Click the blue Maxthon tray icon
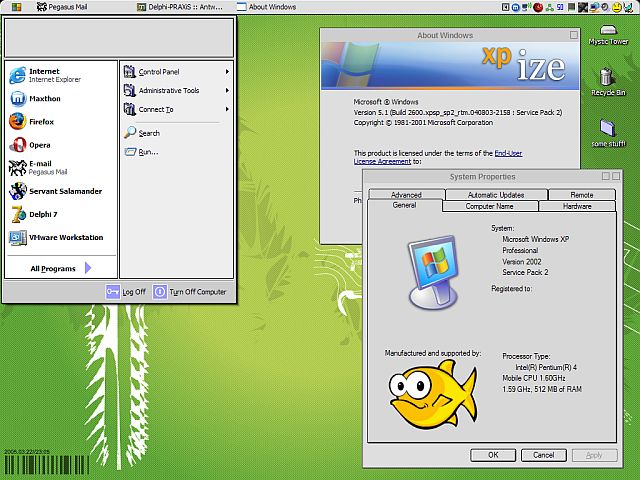Screen dimensions: 640x480 click(x=516, y=7)
